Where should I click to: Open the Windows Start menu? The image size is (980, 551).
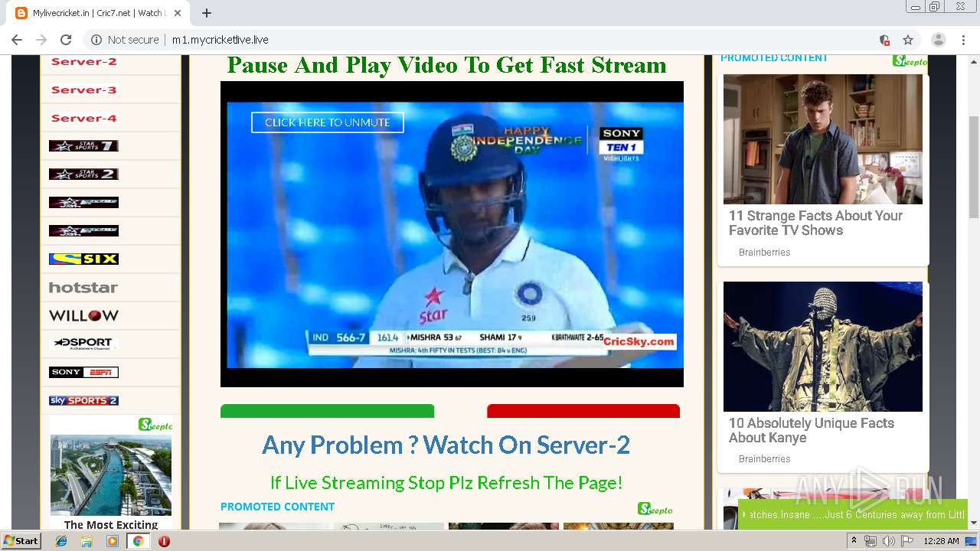coord(21,540)
